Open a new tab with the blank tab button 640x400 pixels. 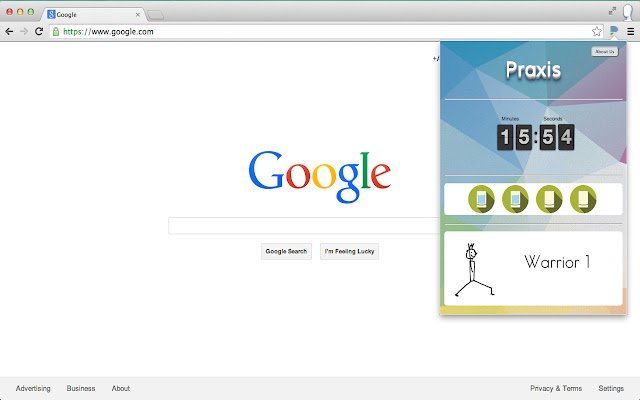(156, 16)
